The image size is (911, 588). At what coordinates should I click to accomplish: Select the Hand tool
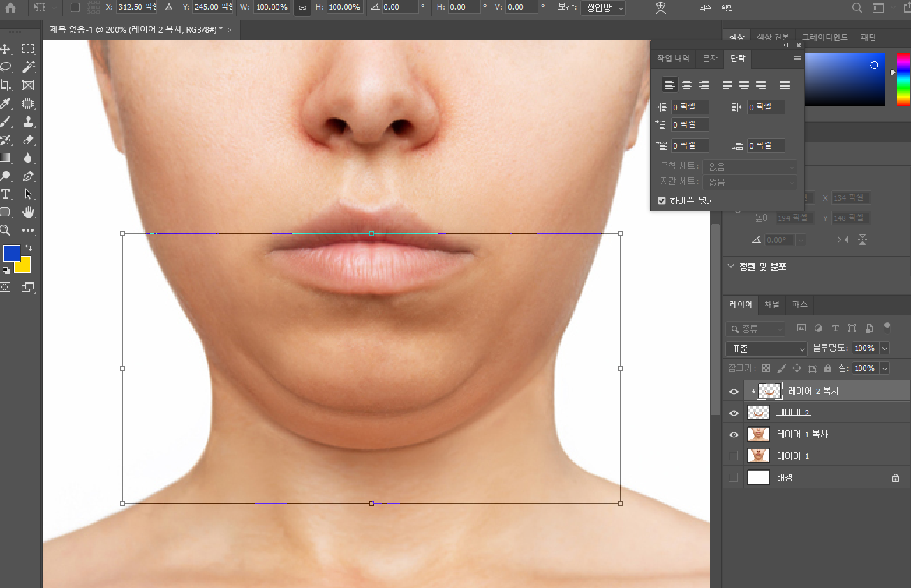click(28, 212)
